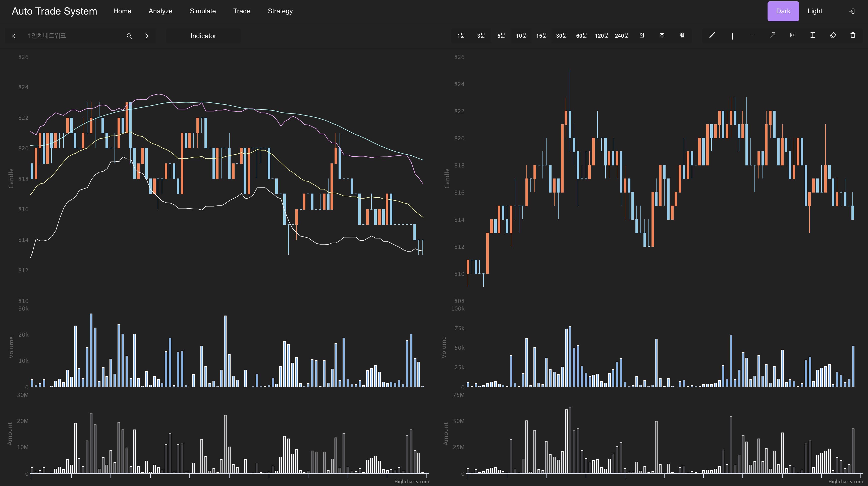Open the Indicator dropdown

pyautogui.click(x=203, y=36)
